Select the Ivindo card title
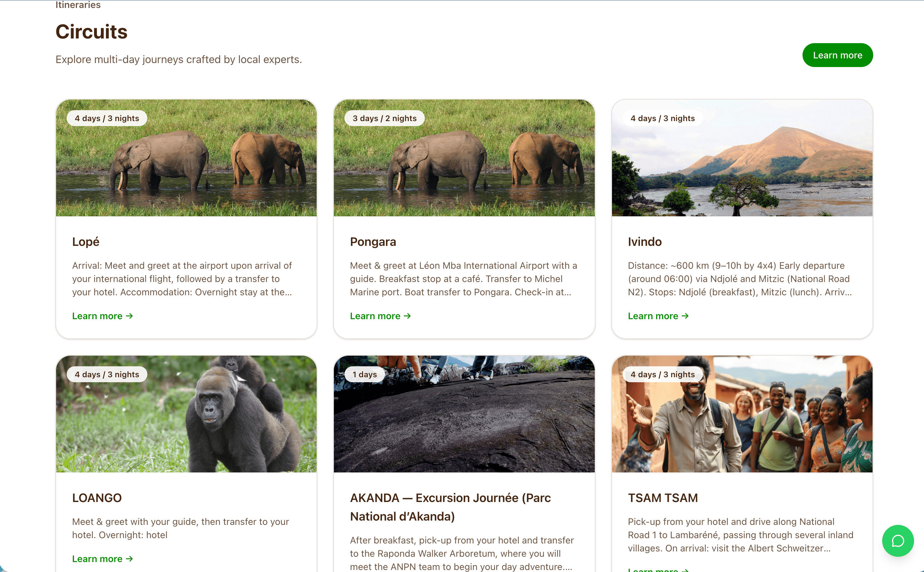 tap(645, 242)
